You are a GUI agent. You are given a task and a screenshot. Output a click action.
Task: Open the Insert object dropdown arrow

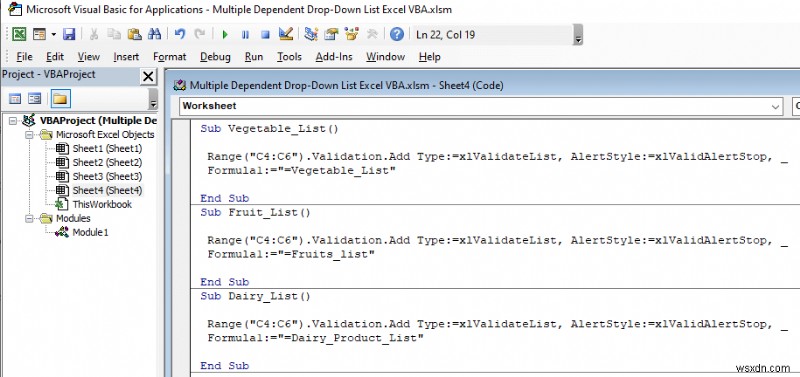pyautogui.click(x=53, y=35)
